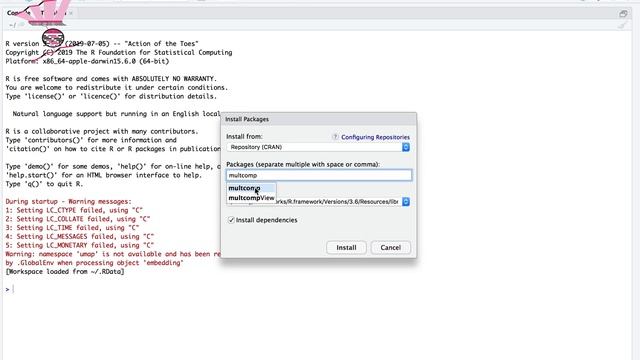Viewport: 640px width, 360px height.
Task: Focus the Packages text field
Action: pyautogui.click(x=319, y=175)
